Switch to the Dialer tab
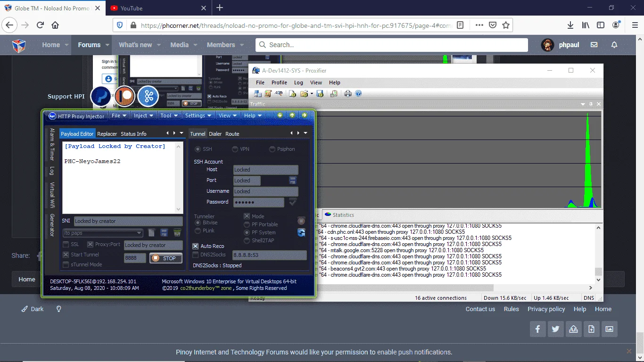Image resolution: width=644 pixels, height=362 pixels. coord(215,134)
